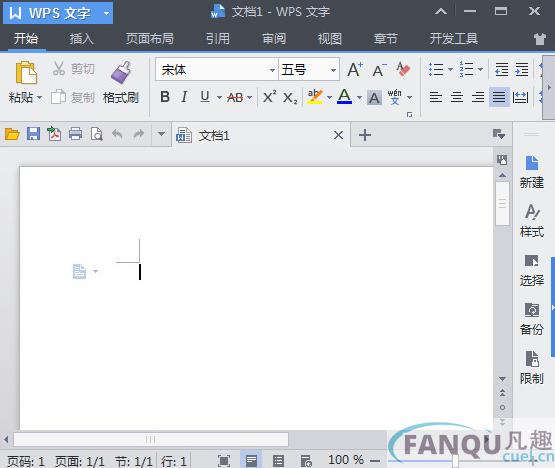
Task: Add a new document tab with plus
Action: (365, 135)
